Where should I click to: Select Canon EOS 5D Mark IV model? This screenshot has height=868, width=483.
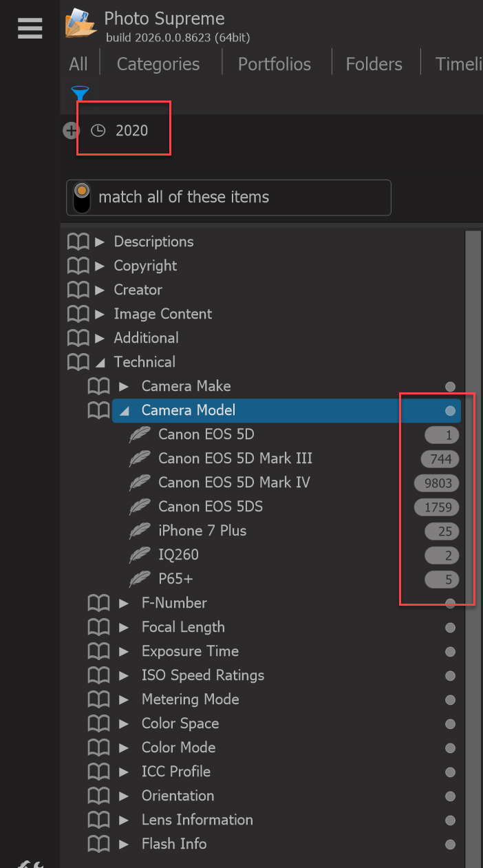click(x=234, y=483)
